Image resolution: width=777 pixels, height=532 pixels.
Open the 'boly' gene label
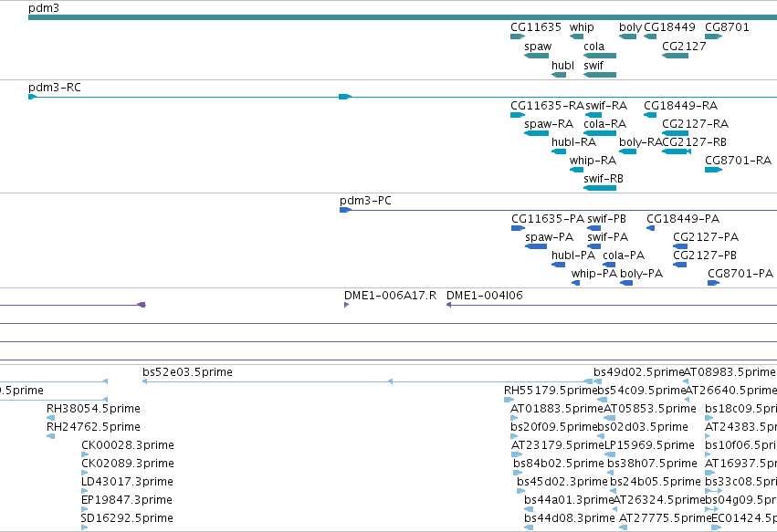pos(630,27)
